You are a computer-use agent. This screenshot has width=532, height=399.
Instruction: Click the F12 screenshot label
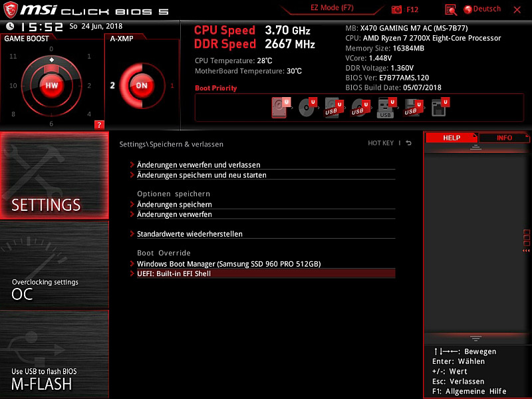tap(412, 9)
